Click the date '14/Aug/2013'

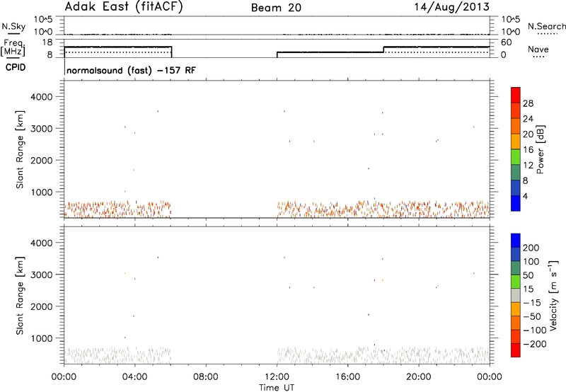(x=451, y=7)
